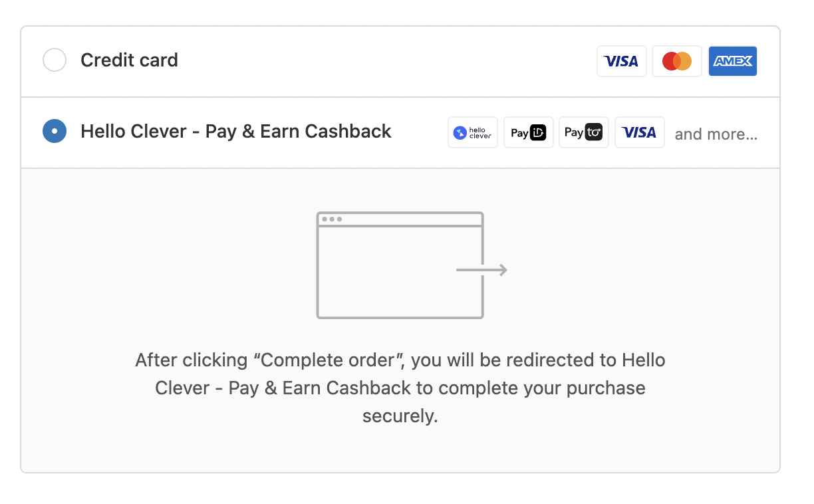
Task: Click the PayID payment icon
Action: 528,132
